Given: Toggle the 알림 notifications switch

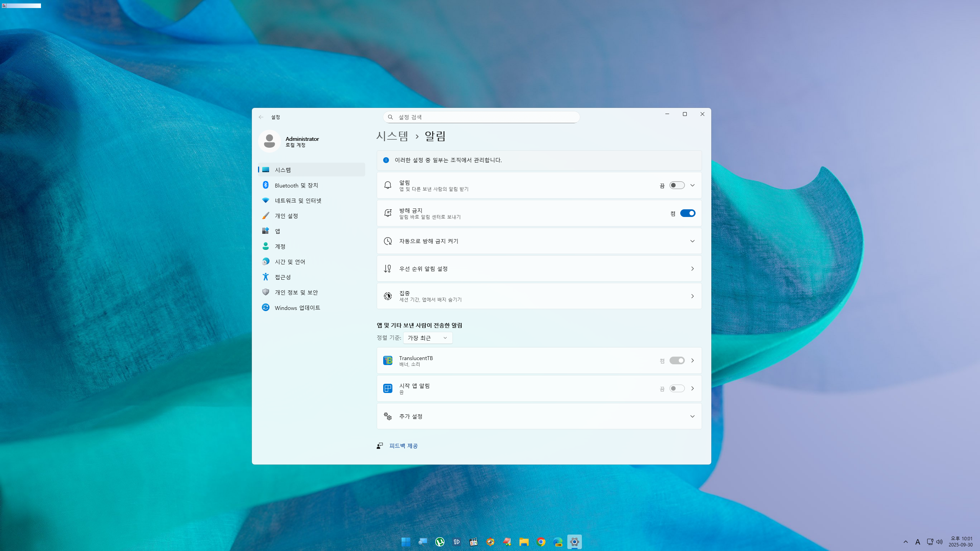Looking at the screenshot, I should point(676,185).
